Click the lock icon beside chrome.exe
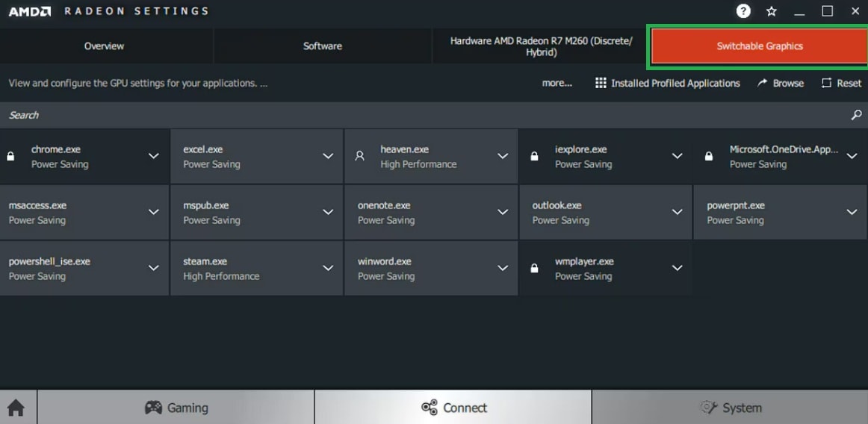This screenshot has height=424, width=868. coord(10,157)
